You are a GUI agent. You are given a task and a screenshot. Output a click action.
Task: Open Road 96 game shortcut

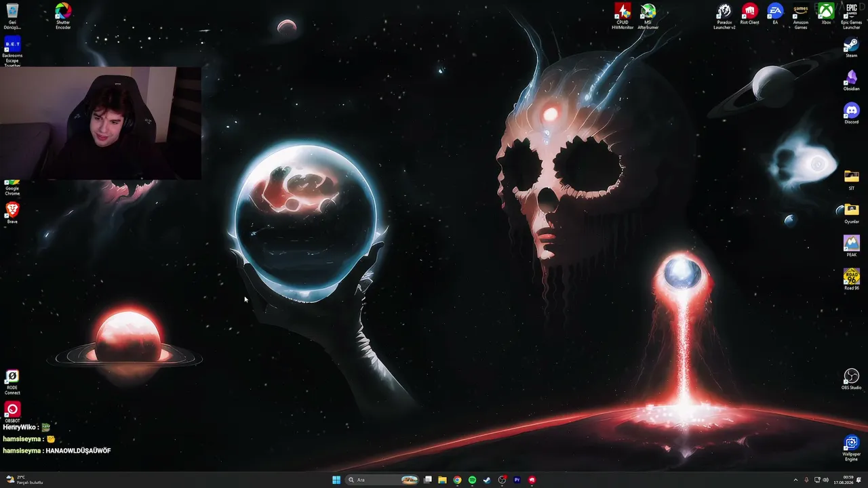pos(852,279)
